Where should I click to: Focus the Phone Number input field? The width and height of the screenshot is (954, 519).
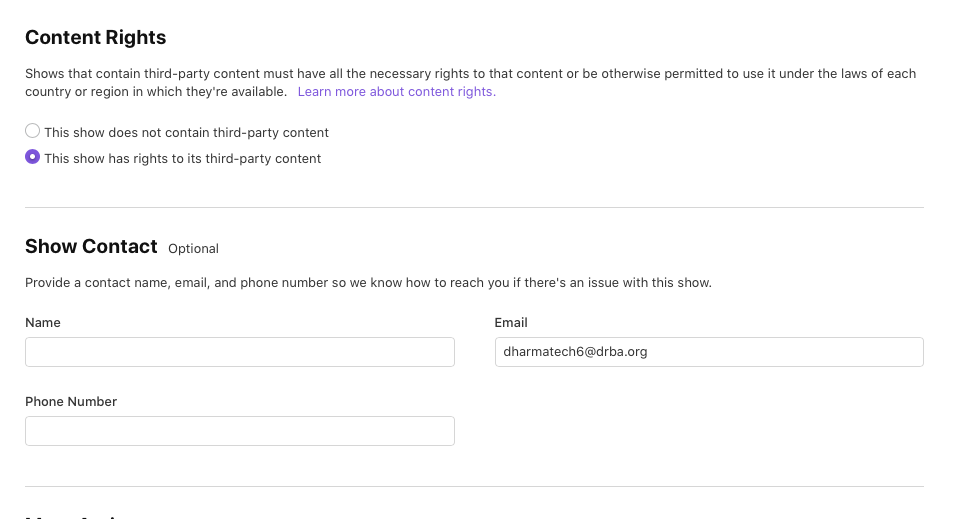pos(240,431)
